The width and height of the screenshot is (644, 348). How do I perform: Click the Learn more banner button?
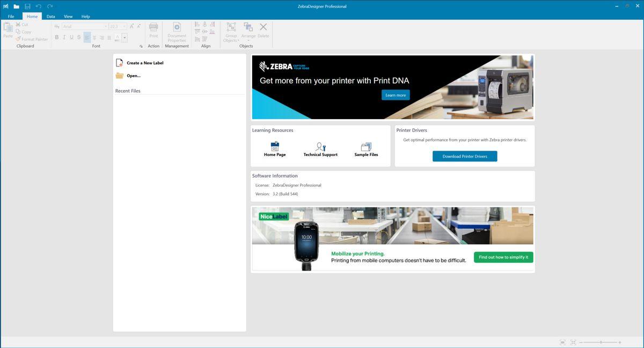396,95
